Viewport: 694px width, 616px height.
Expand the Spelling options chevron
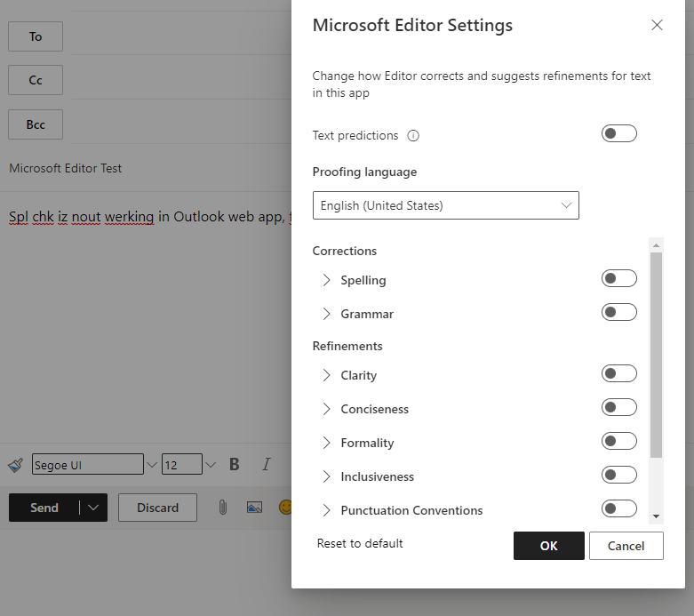(x=327, y=280)
